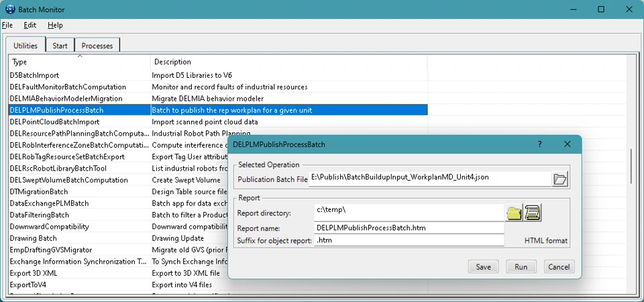
Task: Open the Help menu
Action: click(x=55, y=25)
